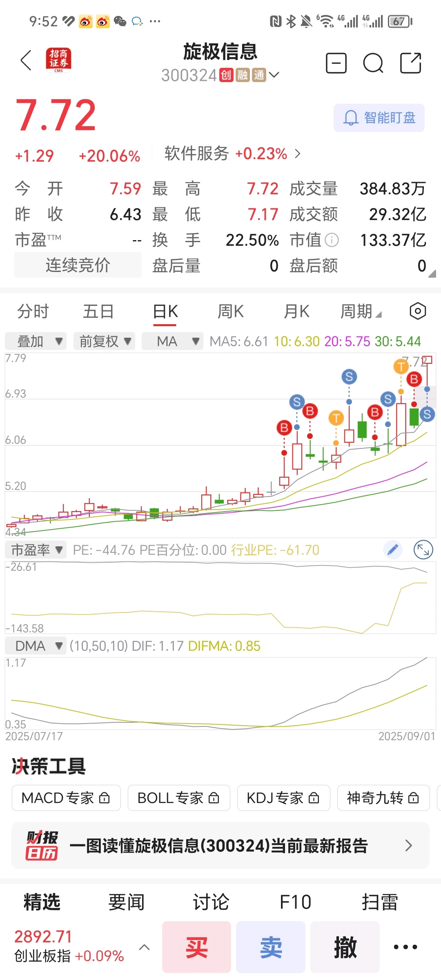Expand quote details corner triangle

(x=432, y=274)
